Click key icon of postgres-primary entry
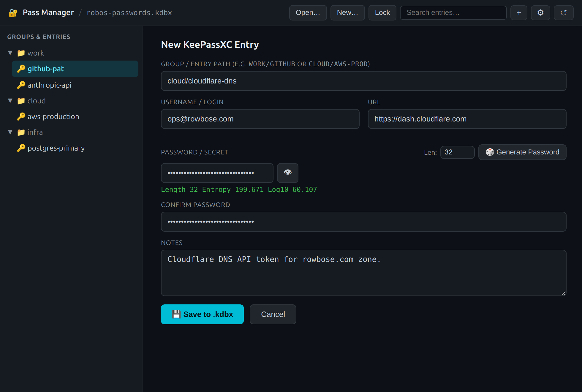 (x=21, y=148)
